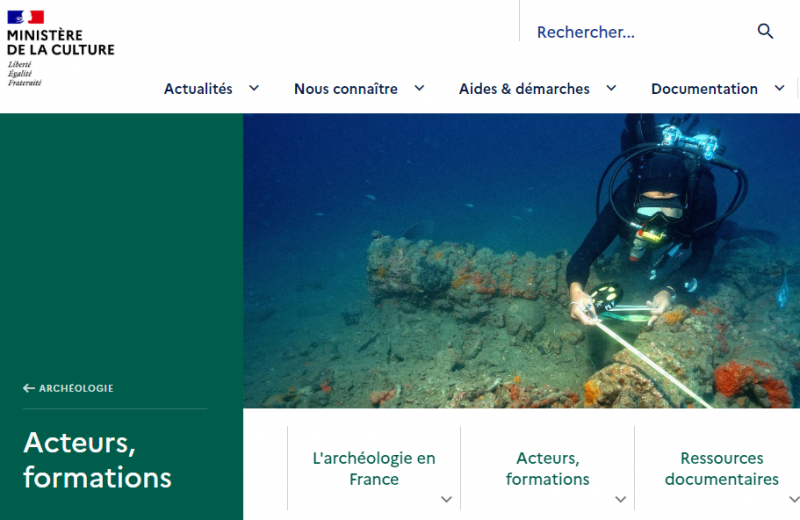
Task: Click the back arrow beside Archéologie
Action: 29,388
